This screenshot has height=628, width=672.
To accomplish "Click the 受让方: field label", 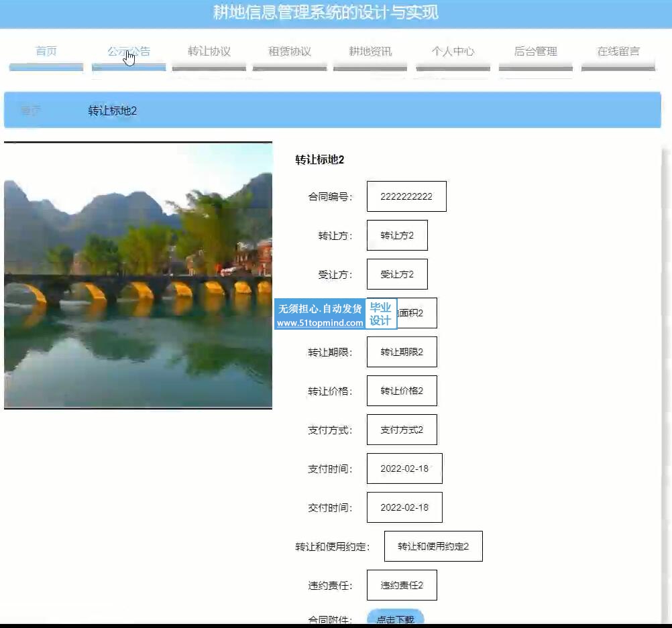I will tap(335, 275).
